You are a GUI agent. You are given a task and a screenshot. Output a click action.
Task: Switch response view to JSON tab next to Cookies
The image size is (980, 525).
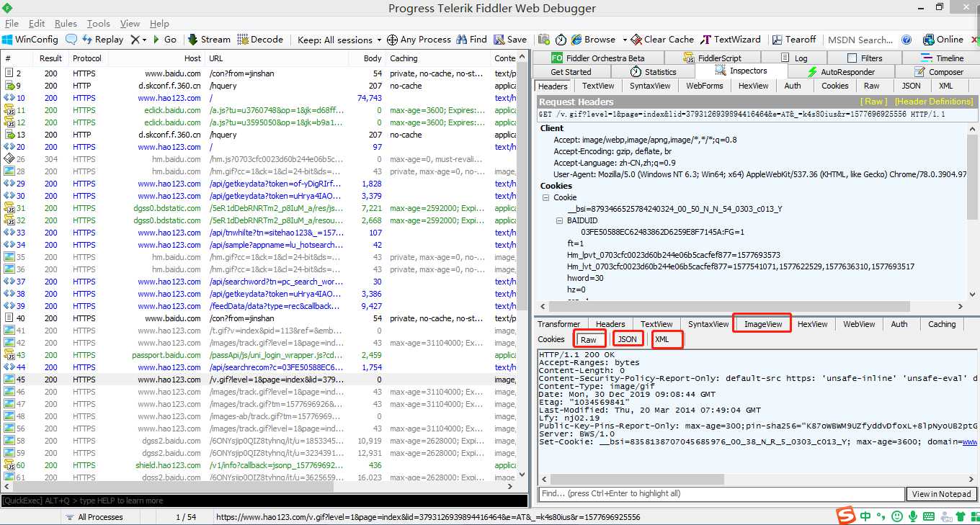[x=627, y=339]
